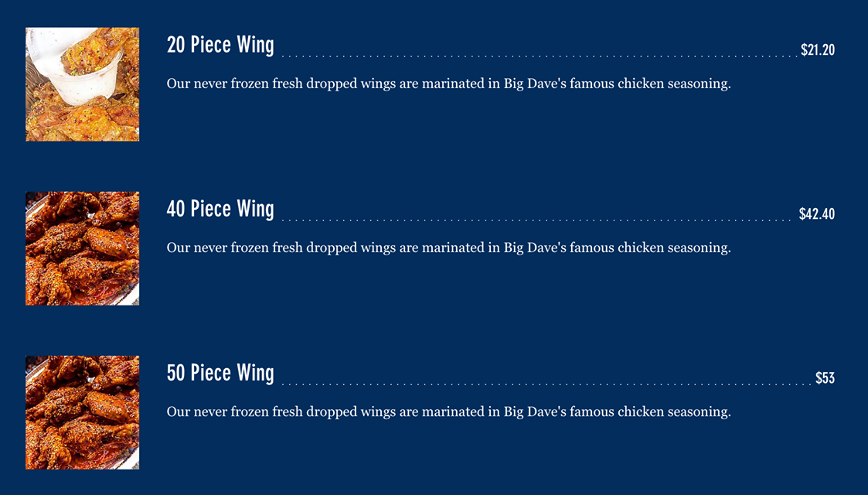Click the "20 Piece Wing" title
Viewport: 868px width, 495px height.
coord(220,45)
